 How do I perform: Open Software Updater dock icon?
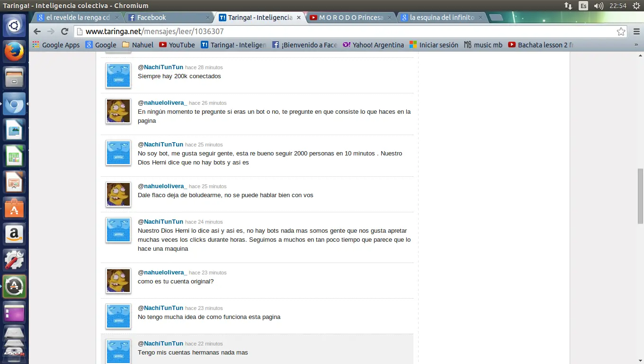tap(14, 286)
